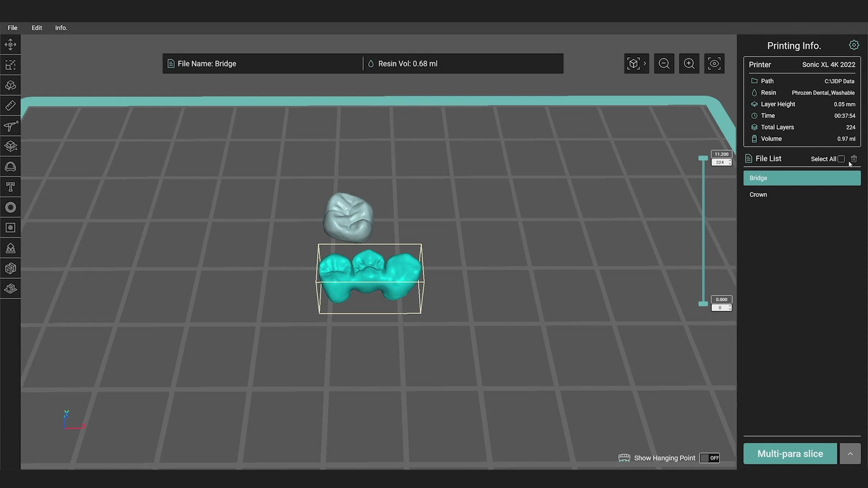Open the Edit menu

tap(36, 28)
